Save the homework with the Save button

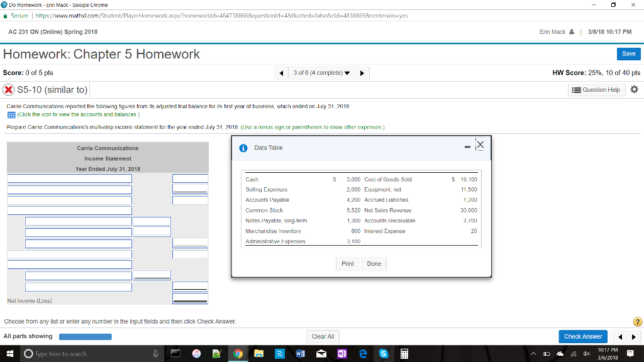coord(628,54)
